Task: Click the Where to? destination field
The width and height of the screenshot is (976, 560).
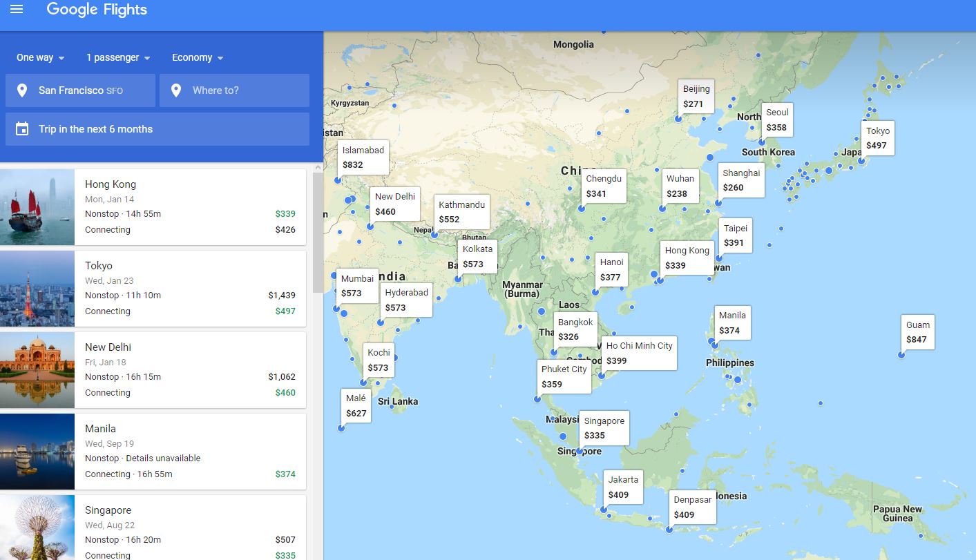Action: click(x=235, y=90)
